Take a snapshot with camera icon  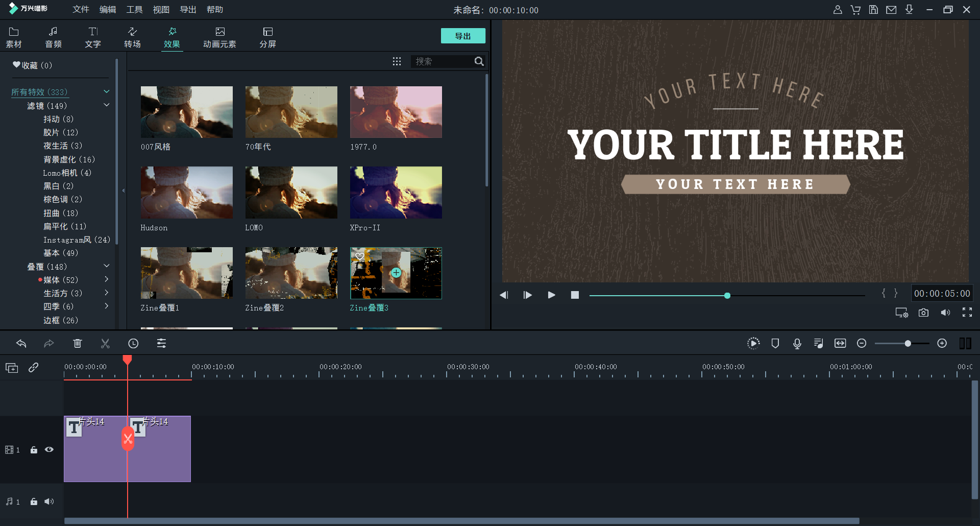[x=923, y=313]
